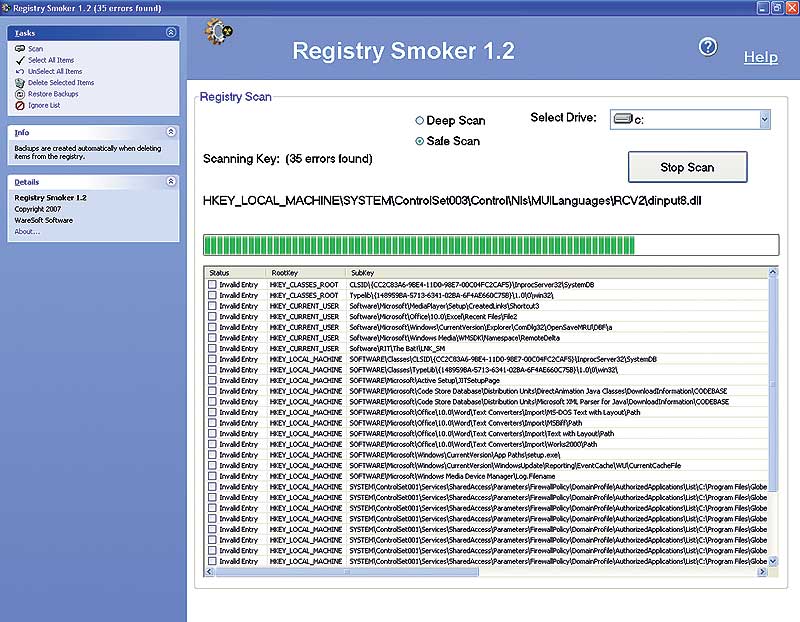Click the RootKey column header
Viewport: 800px width, 622px height.
[305, 273]
